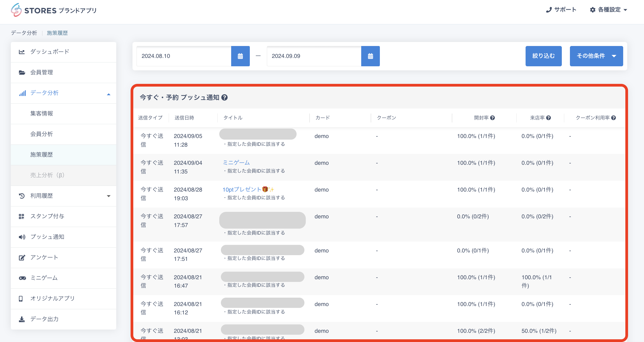The width and height of the screenshot is (644, 342).
Task: Expand the 利用履歴 section arrow
Action: pos(109,196)
